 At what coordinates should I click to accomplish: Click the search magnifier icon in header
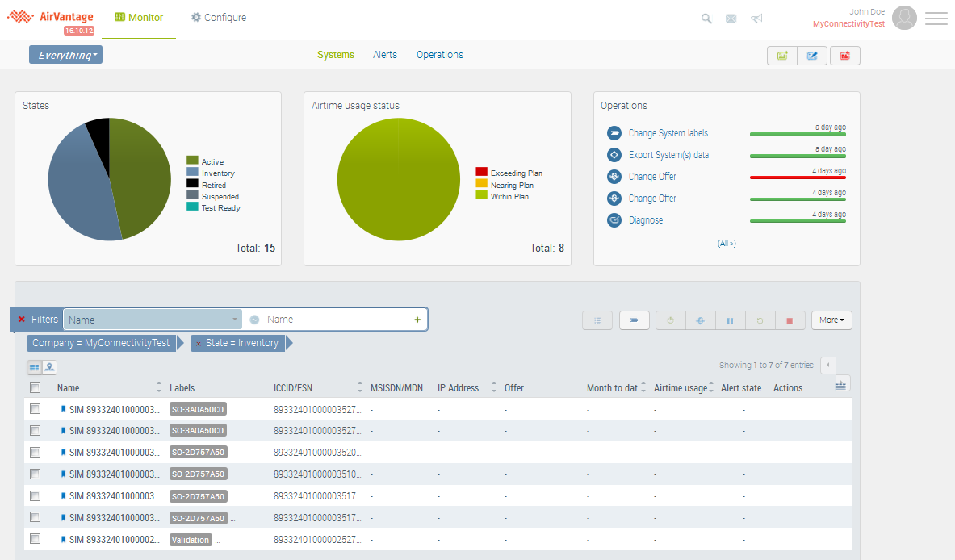coord(706,19)
